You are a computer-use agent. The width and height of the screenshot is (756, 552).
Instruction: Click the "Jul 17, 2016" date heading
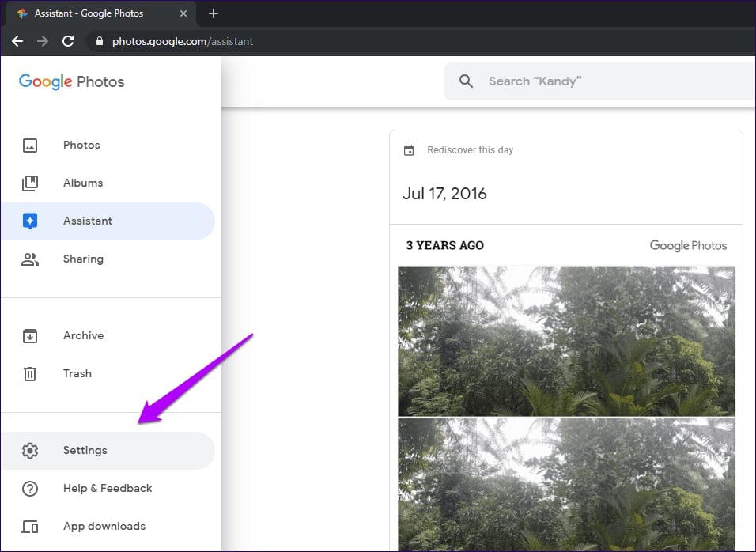(444, 194)
